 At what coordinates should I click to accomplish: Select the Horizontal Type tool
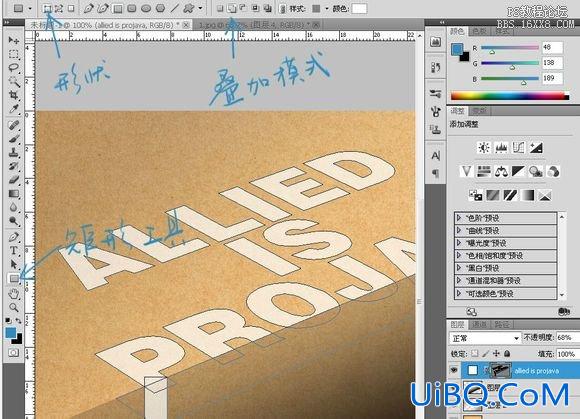(x=14, y=250)
